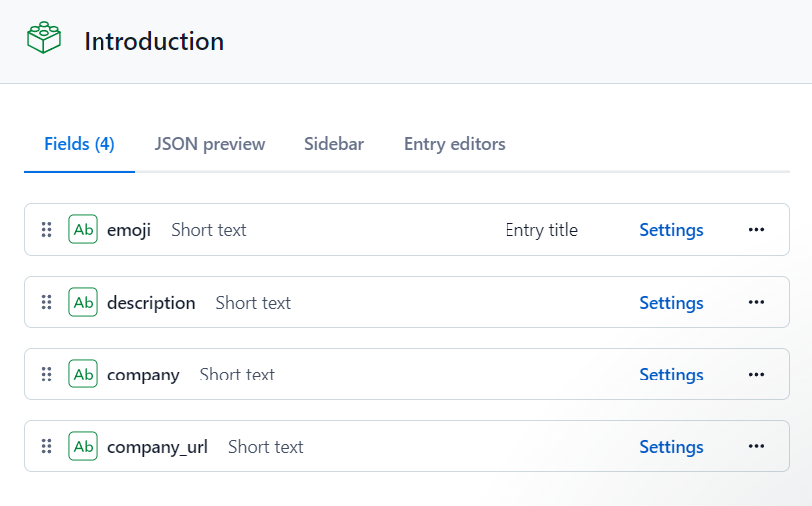Open the three-dot menu for emoji field
812x506 pixels.
tap(756, 230)
